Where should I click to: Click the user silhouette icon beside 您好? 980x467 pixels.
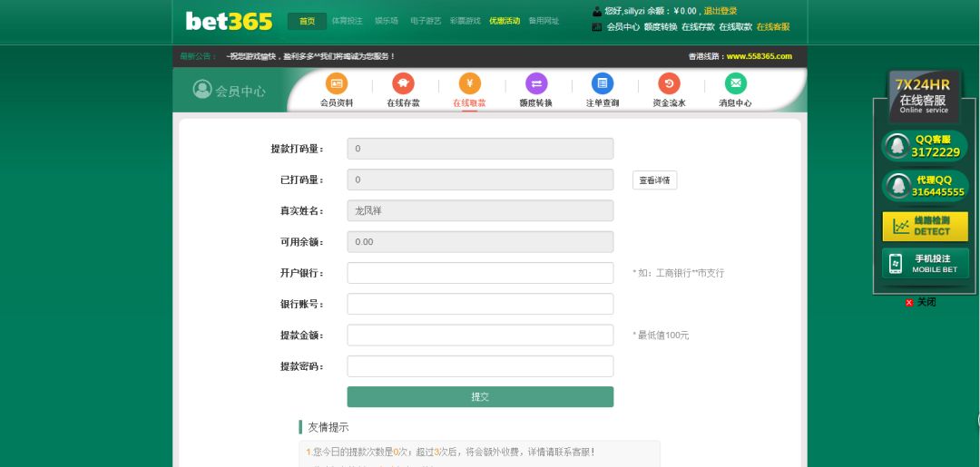pyautogui.click(x=597, y=11)
